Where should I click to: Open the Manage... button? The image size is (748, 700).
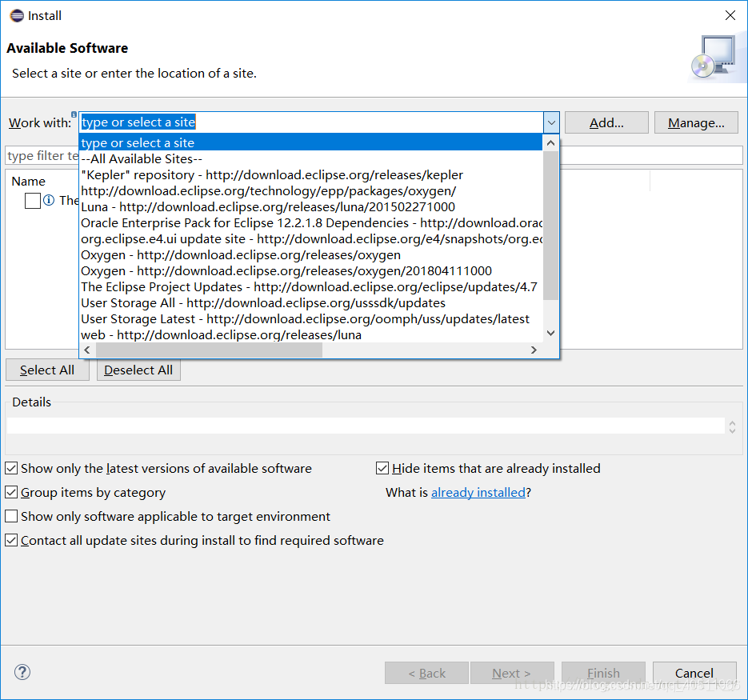695,122
